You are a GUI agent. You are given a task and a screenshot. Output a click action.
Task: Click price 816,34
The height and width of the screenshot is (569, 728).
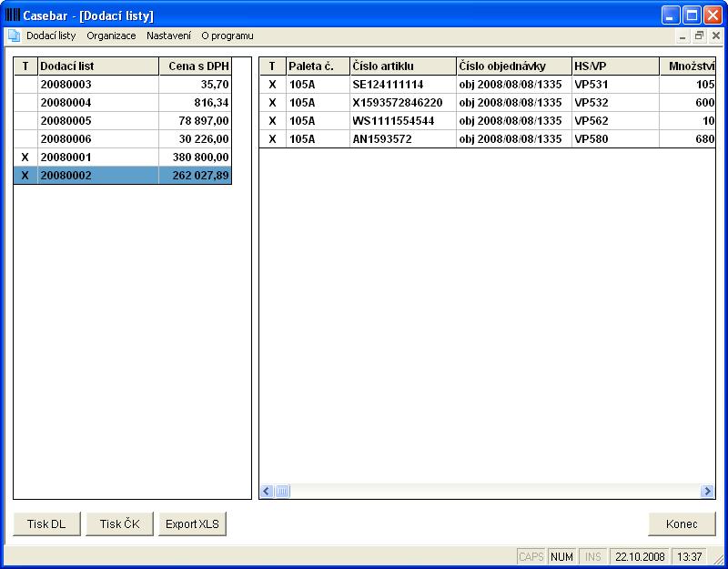click(212, 102)
